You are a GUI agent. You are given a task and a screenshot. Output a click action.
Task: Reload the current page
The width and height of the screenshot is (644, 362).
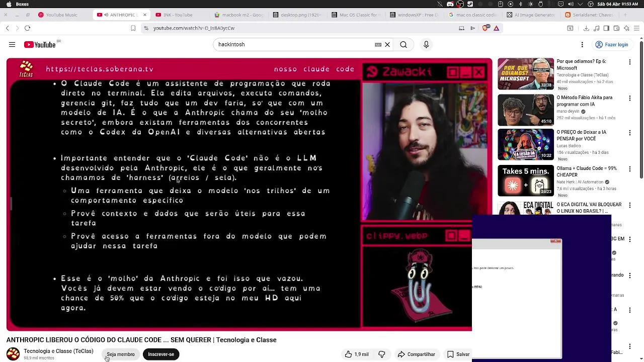point(28,28)
